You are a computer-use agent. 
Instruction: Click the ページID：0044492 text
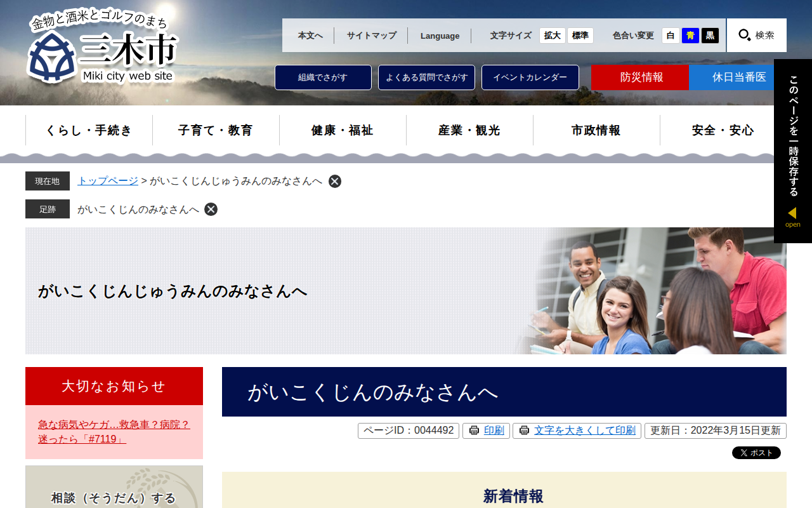[x=409, y=431]
